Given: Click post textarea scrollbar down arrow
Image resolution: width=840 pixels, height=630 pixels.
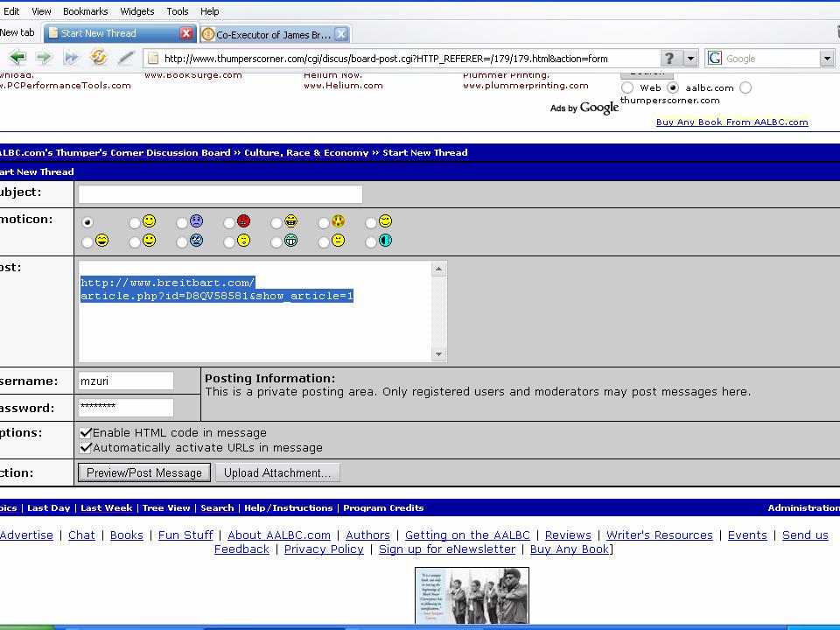Looking at the screenshot, I should 438,354.
